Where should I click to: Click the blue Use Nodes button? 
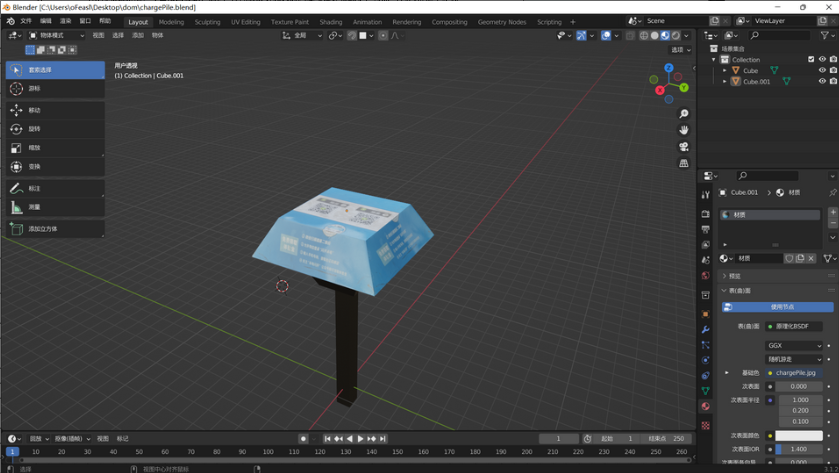point(777,307)
